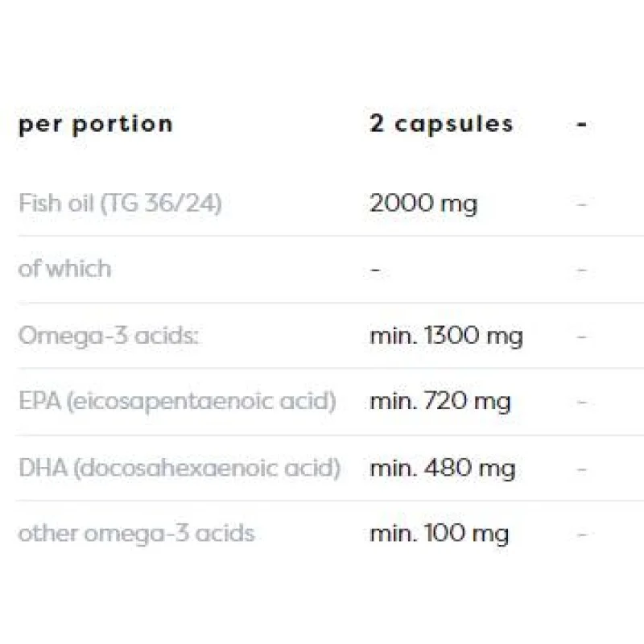Click the bold dash header in last column
Viewport: 644px width, 644px height.
(582, 125)
